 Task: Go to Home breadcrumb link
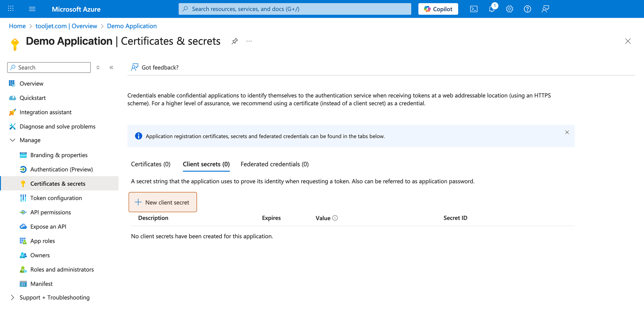click(17, 26)
